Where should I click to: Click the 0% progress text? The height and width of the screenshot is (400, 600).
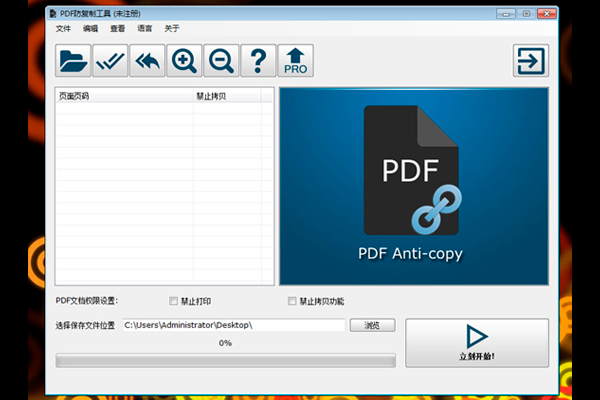[x=225, y=343]
